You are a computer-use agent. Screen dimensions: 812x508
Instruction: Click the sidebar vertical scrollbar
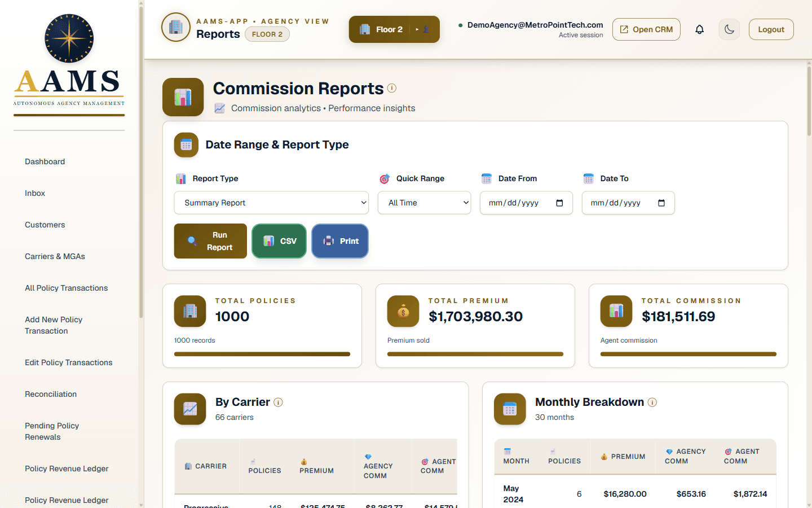tap(141, 164)
